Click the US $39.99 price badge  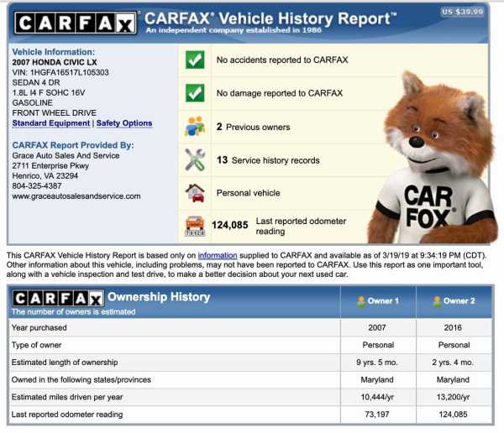463,12
